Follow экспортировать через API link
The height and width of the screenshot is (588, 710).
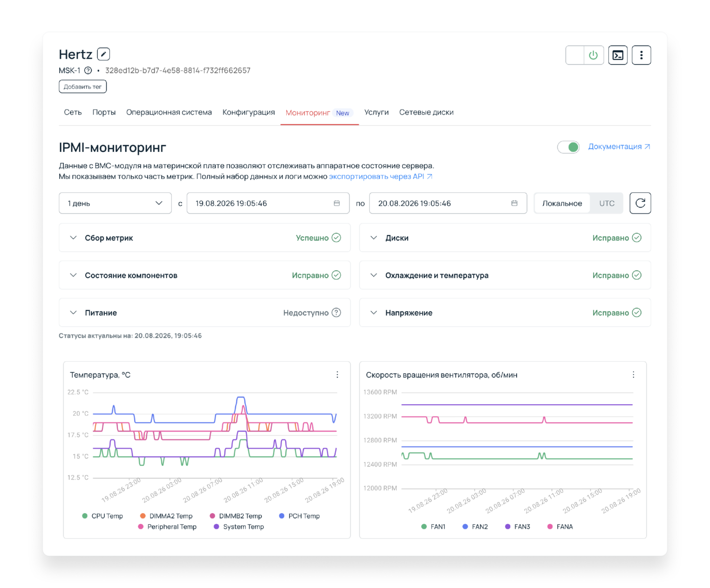coord(381,176)
